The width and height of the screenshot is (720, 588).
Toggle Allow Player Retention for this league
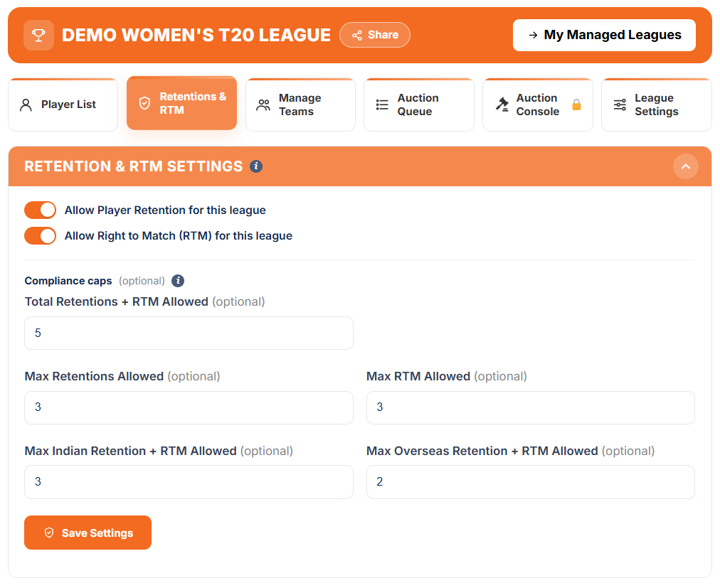coord(41,210)
